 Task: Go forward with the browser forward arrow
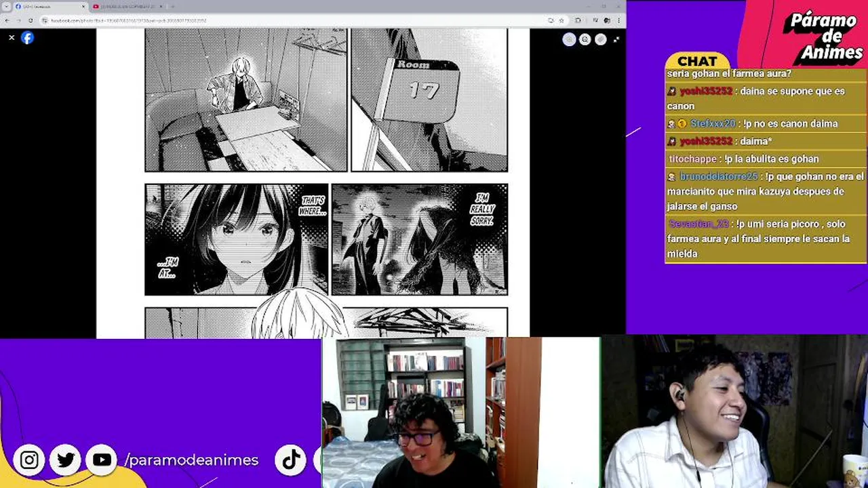click(18, 20)
